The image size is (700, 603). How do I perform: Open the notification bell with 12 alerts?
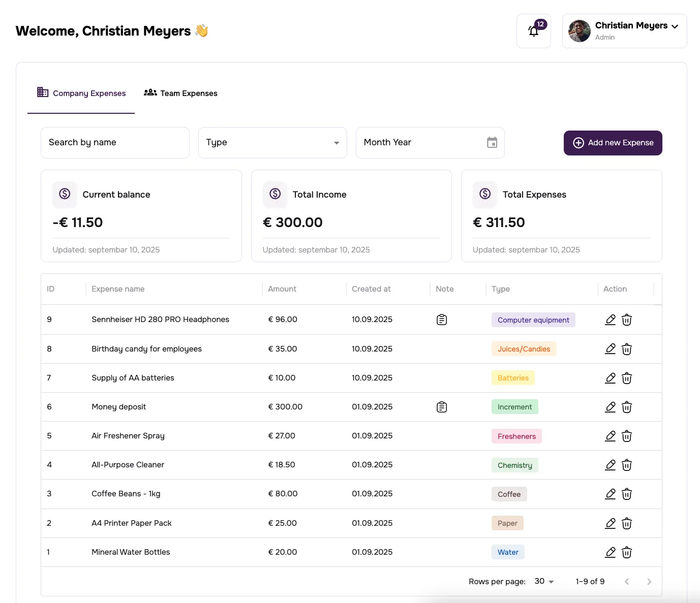533,30
